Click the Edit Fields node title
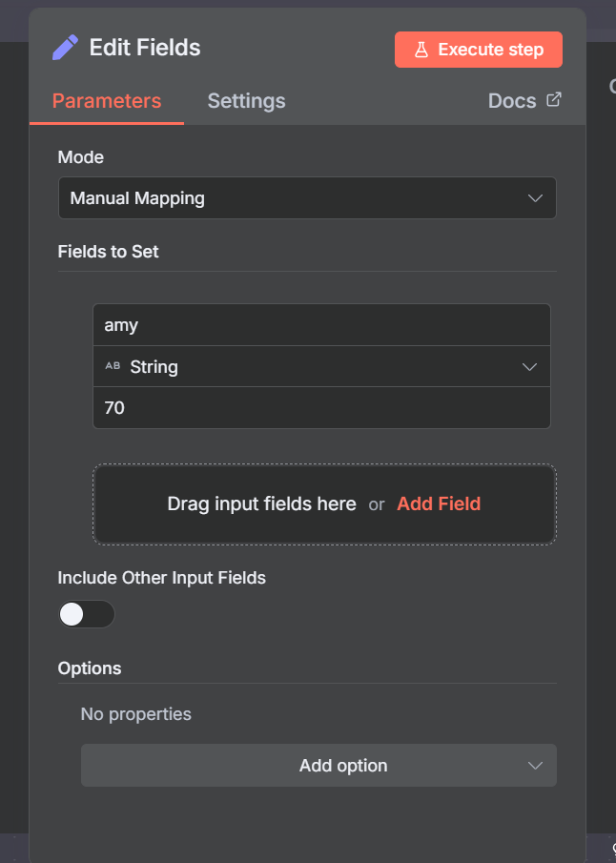This screenshot has width=616, height=863. click(145, 48)
